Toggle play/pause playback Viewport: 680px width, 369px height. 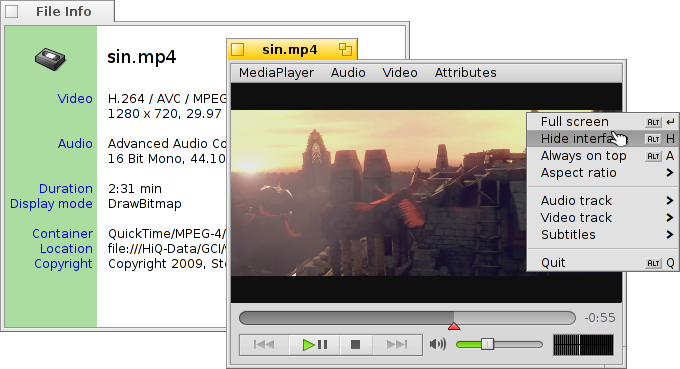pyautogui.click(x=314, y=345)
